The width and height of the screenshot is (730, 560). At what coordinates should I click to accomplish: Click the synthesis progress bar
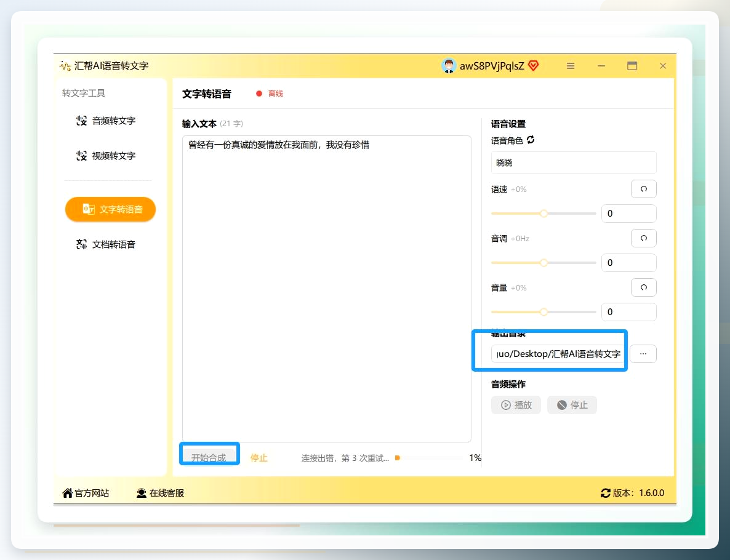[x=429, y=458]
